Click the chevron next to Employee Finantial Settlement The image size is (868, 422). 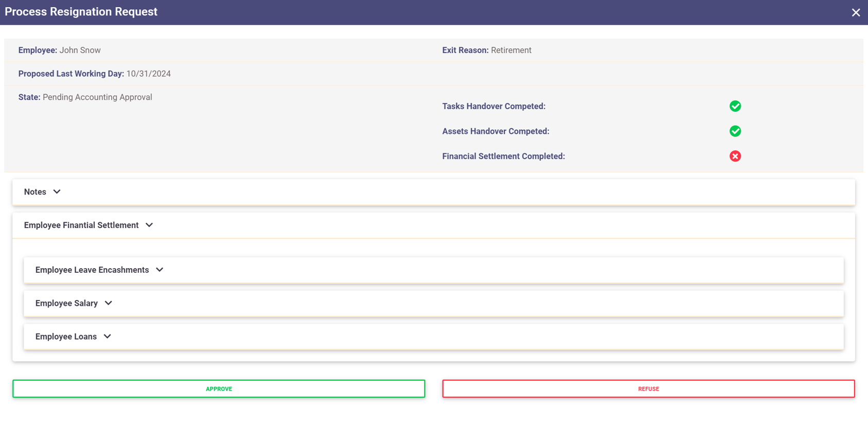click(149, 225)
